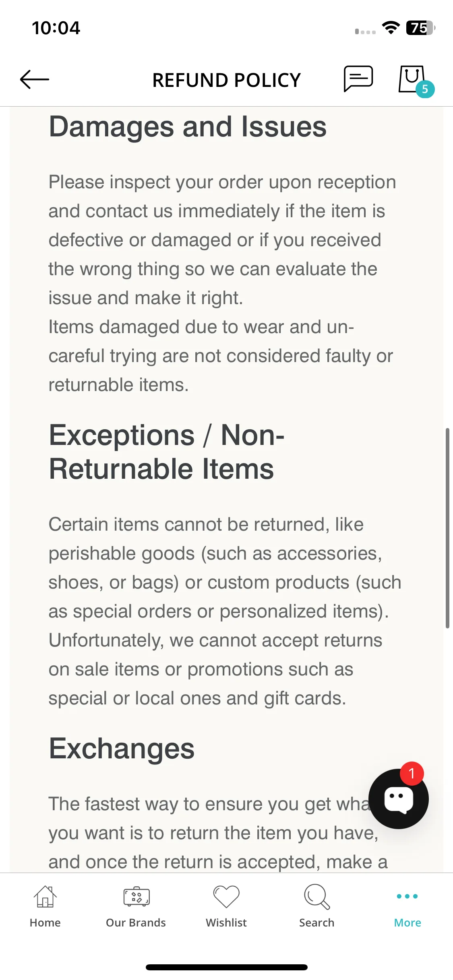Tap the red notification badge on chat
This screenshot has height=980, width=453.
pos(412,773)
